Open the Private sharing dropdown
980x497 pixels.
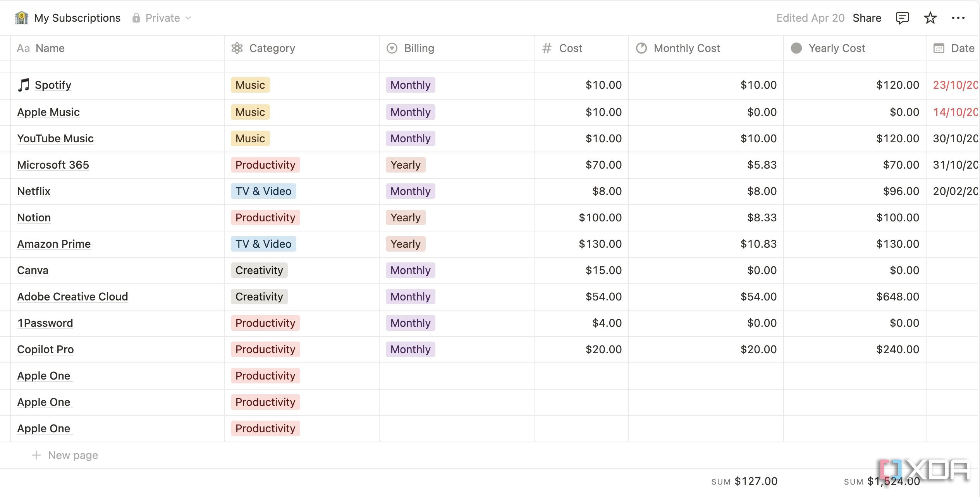click(x=162, y=18)
